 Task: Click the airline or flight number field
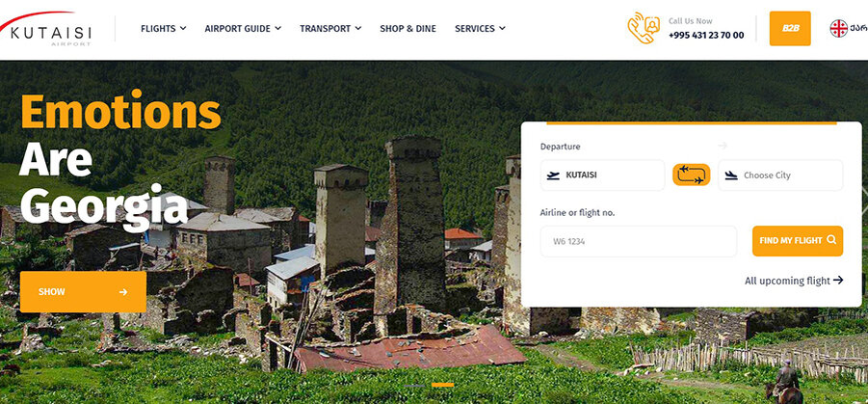pyautogui.click(x=639, y=241)
